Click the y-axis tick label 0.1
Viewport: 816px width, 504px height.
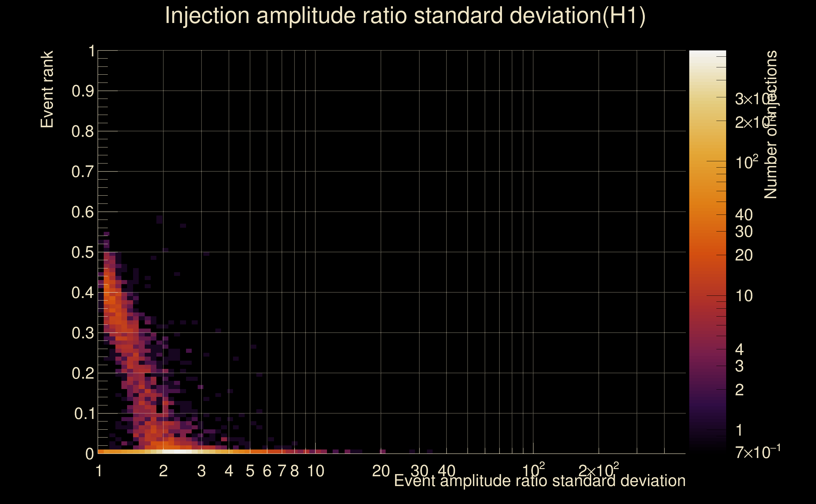[84, 414]
